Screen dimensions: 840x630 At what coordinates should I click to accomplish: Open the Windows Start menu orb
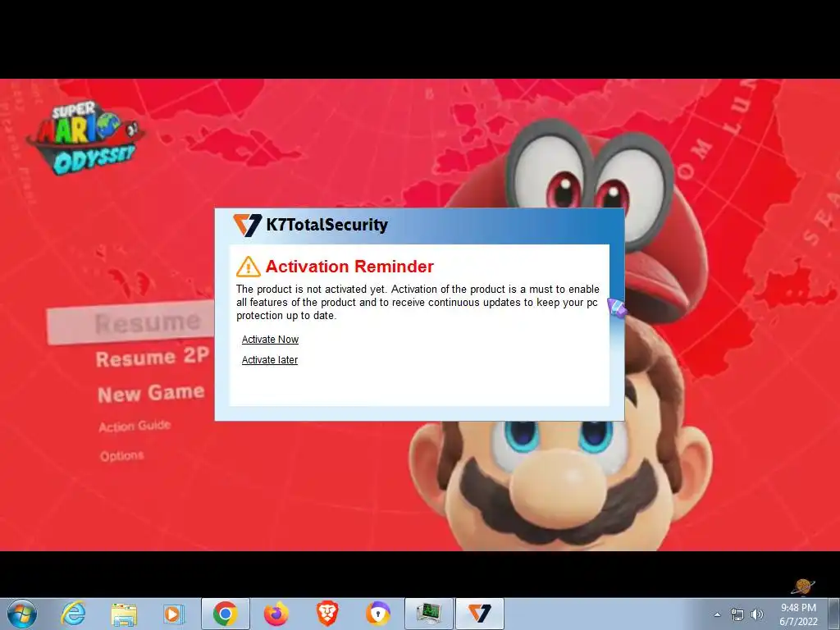22,614
